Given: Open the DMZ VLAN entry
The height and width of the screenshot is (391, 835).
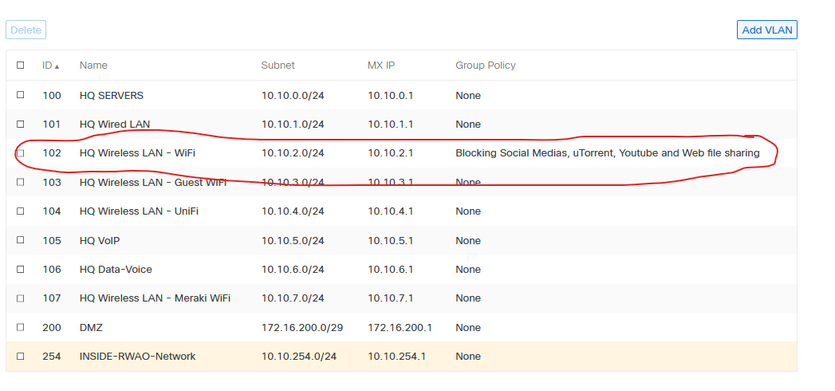Looking at the screenshot, I should click(x=91, y=328).
